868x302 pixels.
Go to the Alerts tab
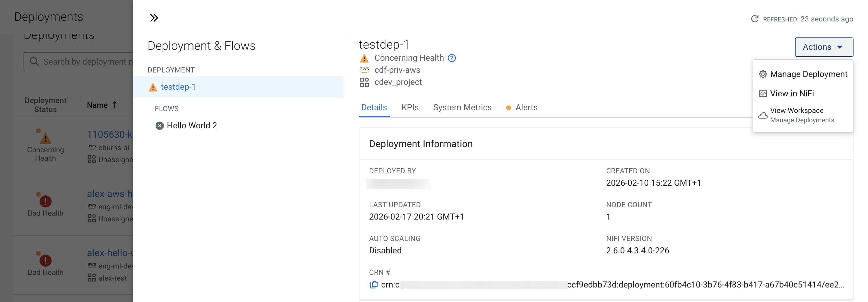pos(526,108)
